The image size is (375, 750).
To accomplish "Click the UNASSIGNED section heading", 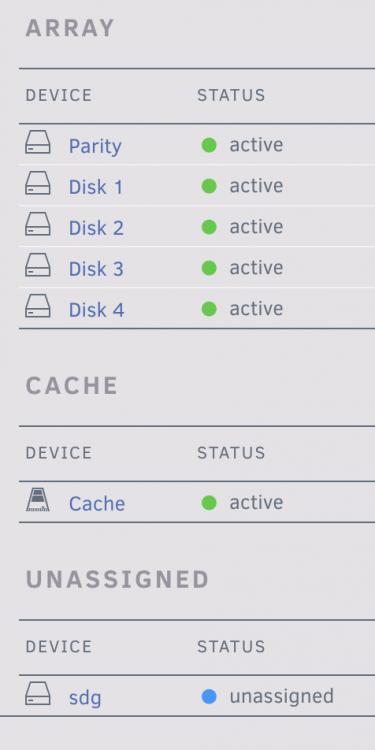I will [x=117, y=580].
